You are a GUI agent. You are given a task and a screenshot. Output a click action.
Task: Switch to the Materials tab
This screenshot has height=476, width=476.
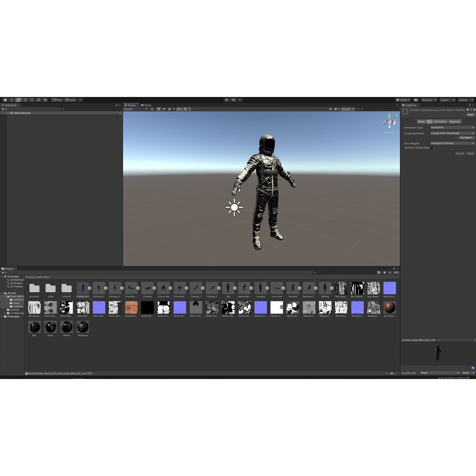[454, 121]
